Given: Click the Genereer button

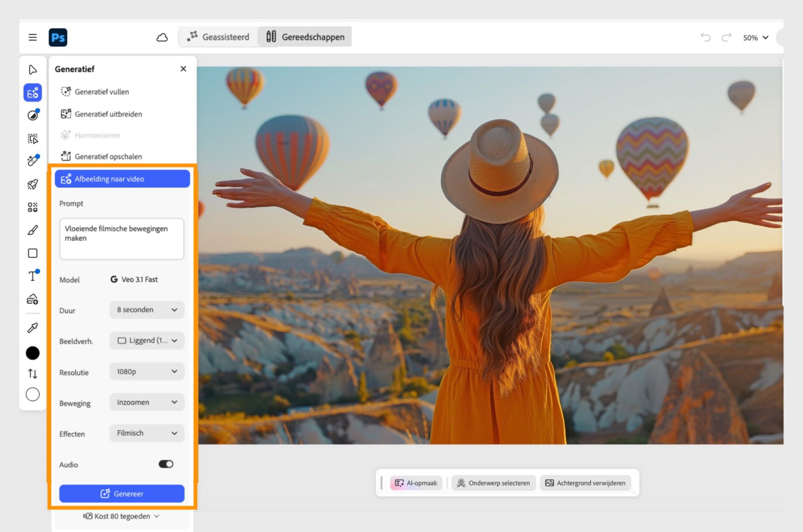Looking at the screenshot, I should pyautogui.click(x=122, y=494).
